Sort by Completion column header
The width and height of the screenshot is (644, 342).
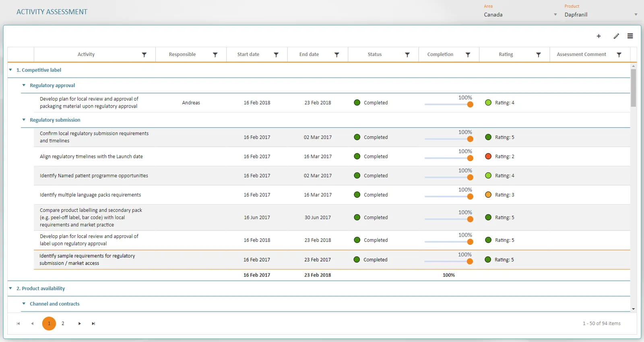click(x=440, y=54)
